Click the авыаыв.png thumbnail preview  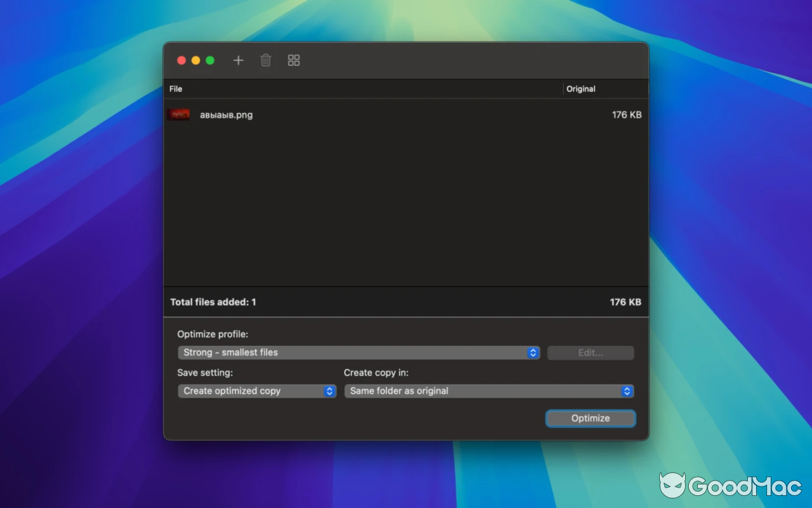pyautogui.click(x=178, y=114)
